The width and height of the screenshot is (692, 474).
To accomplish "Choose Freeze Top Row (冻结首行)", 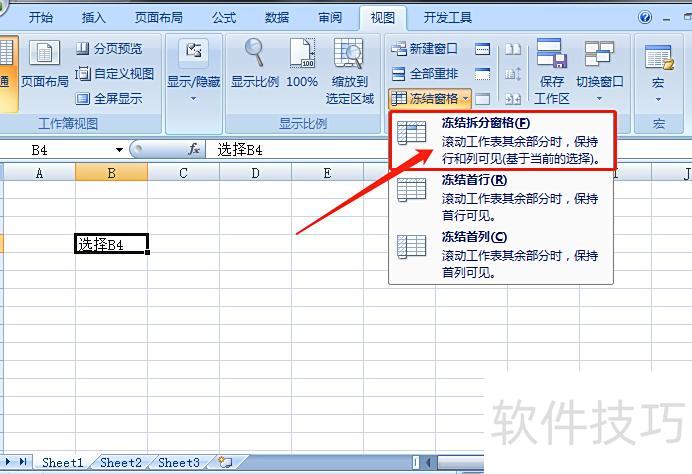I will click(502, 197).
